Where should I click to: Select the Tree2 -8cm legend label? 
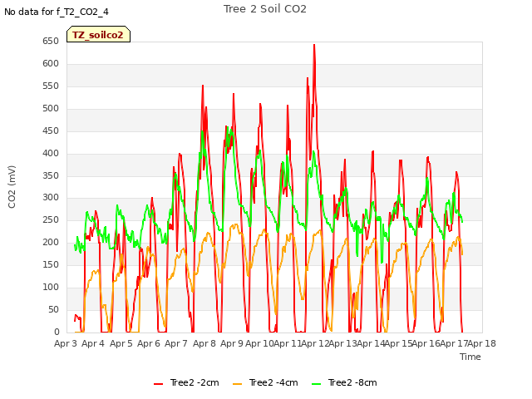352,382
